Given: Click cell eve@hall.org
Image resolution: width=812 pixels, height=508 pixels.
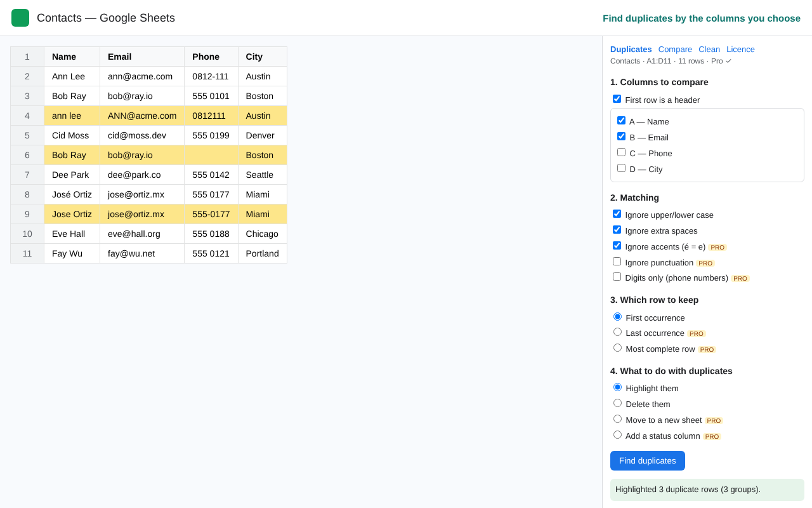Looking at the screenshot, I should point(142,234).
